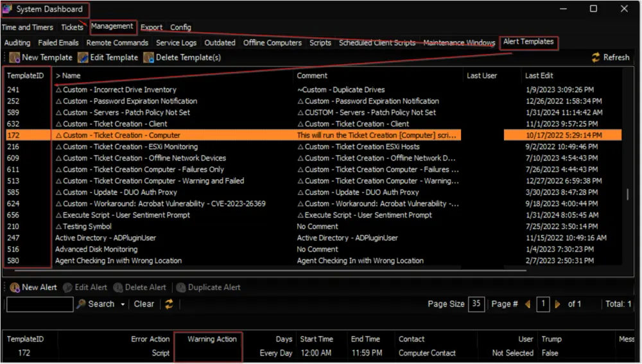Image resolution: width=642 pixels, height=364 pixels.
Task: Sort by Name column header
Action: (68, 76)
